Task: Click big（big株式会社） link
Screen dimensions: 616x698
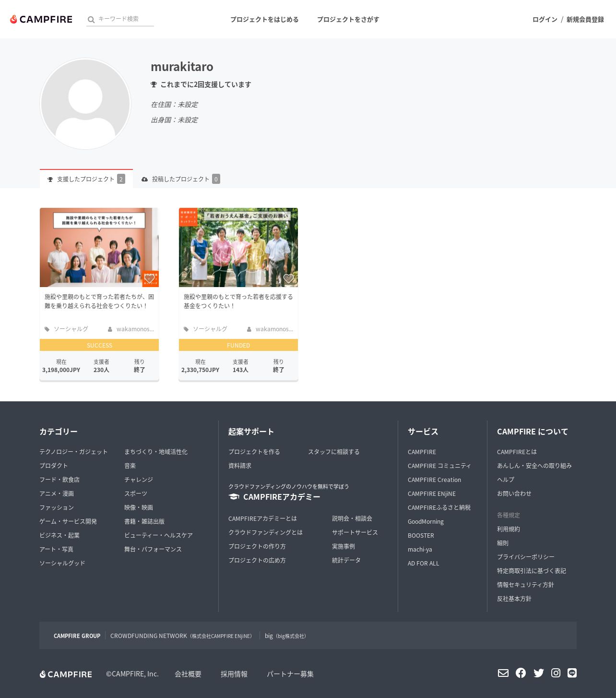Action: [x=285, y=636]
